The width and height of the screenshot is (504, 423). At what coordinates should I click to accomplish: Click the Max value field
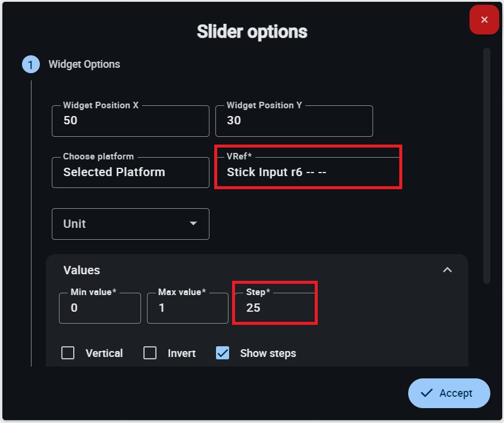(187, 308)
